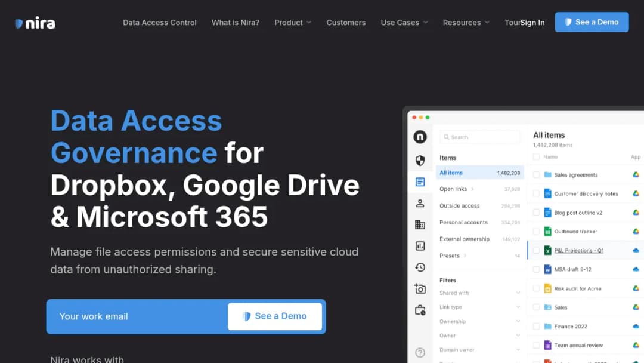Screen dimensions: 644x363
Task: Click the Excel icon beside P&L Projections - Q1
Action: pos(547,250)
